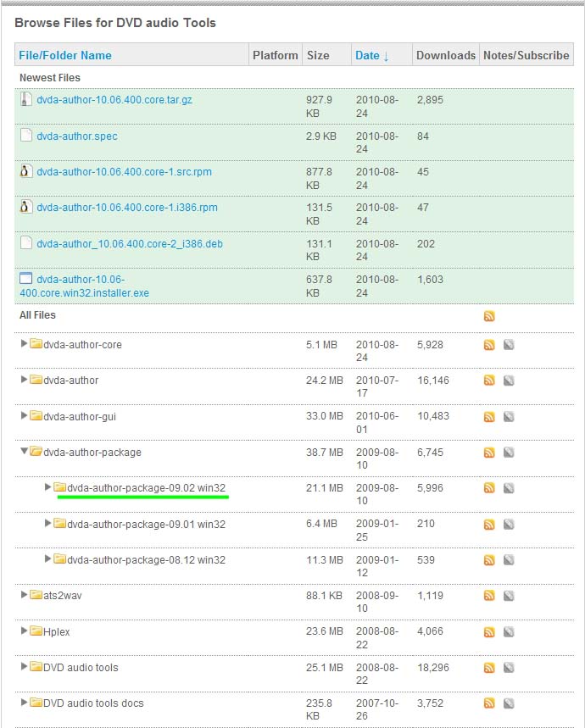
Task: Click RSS icon for ats2wav folder
Action: (x=489, y=596)
